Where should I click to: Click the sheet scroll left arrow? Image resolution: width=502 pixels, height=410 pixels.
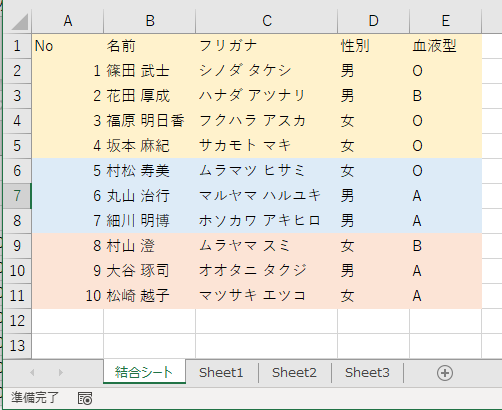click(32, 372)
